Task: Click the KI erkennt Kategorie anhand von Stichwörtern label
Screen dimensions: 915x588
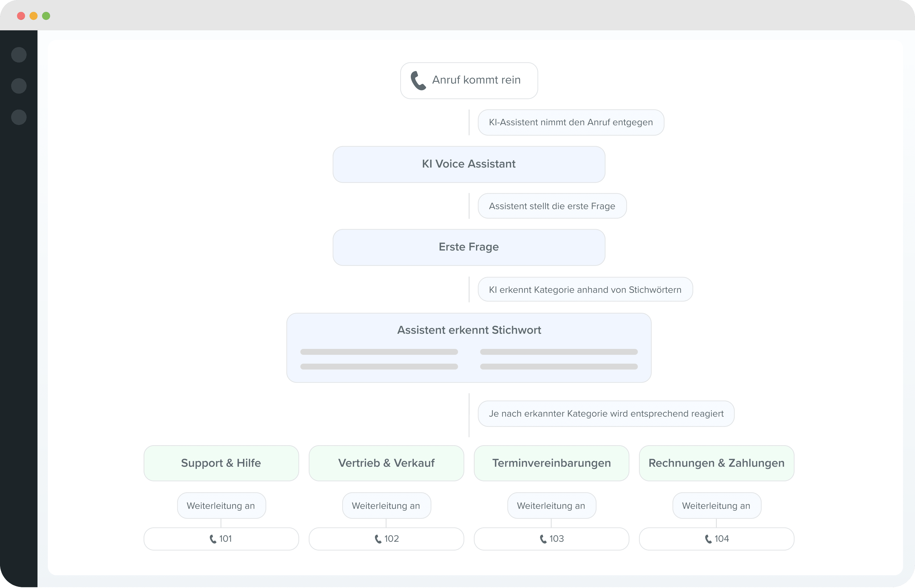Action: coord(585,290)
